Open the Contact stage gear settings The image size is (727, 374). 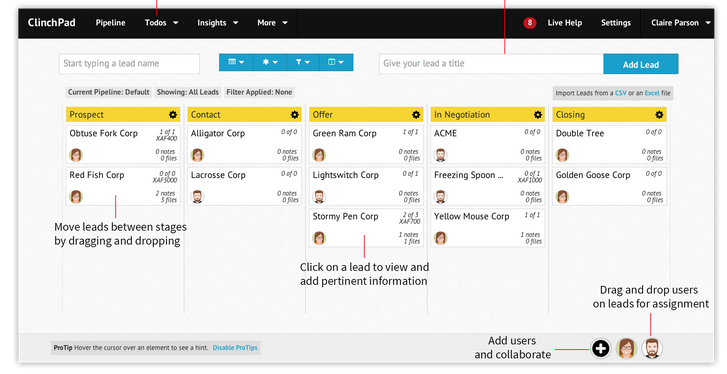point(294,114)
